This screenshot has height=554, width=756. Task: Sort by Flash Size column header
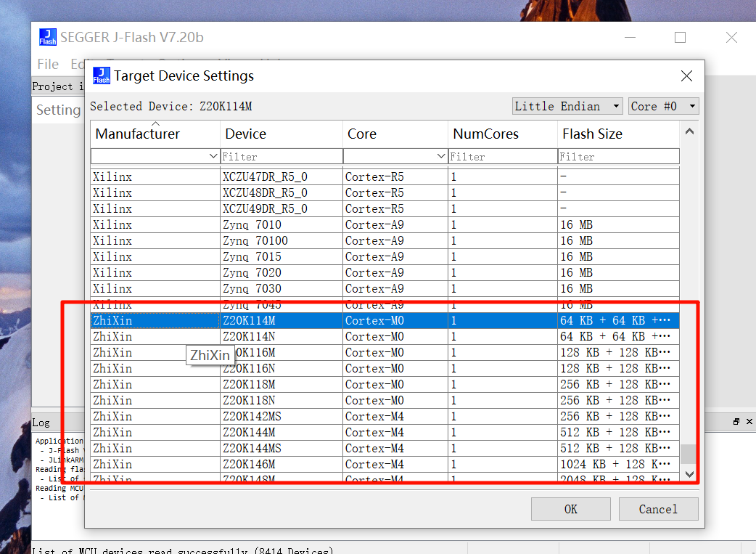pos(619,134)
